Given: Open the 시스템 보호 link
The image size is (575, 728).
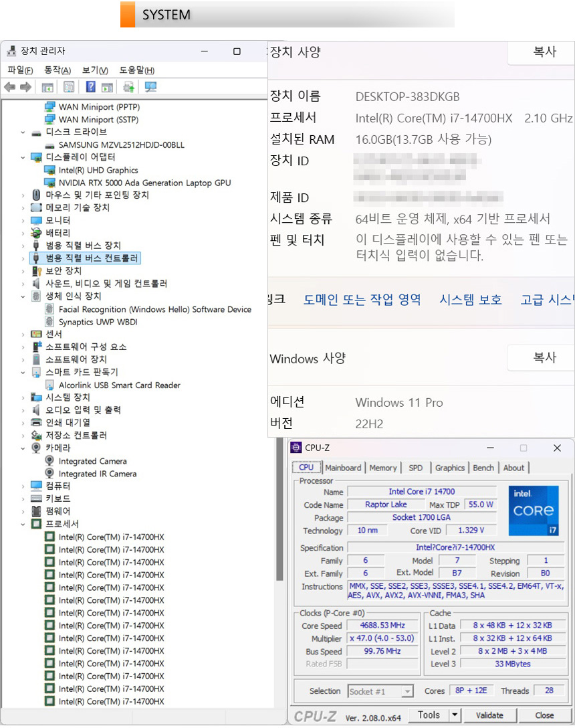Looking at the screenshot, I should click(x=471, y=300).
